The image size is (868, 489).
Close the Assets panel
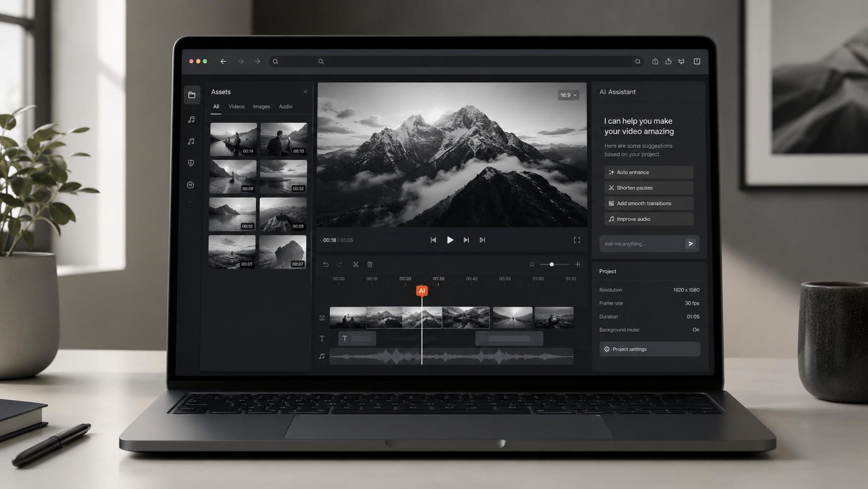point(305,92)
